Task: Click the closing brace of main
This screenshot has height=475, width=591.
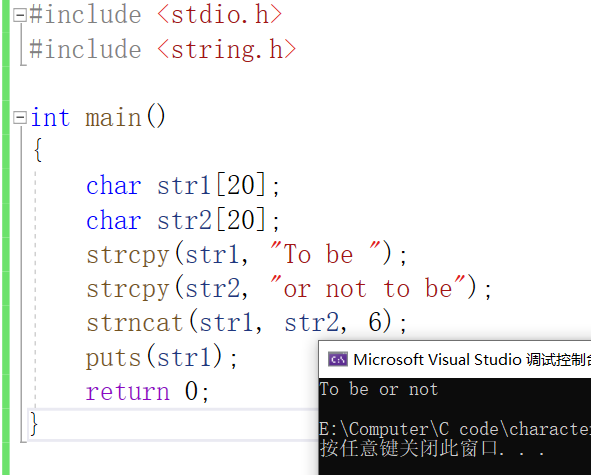Action: point(34,424)
